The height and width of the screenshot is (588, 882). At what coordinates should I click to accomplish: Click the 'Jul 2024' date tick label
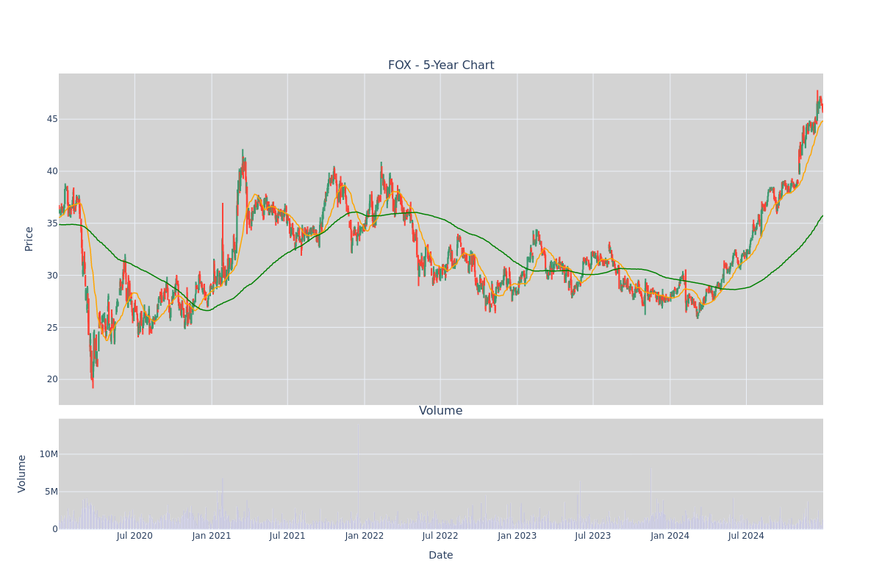tap(746, 536)
